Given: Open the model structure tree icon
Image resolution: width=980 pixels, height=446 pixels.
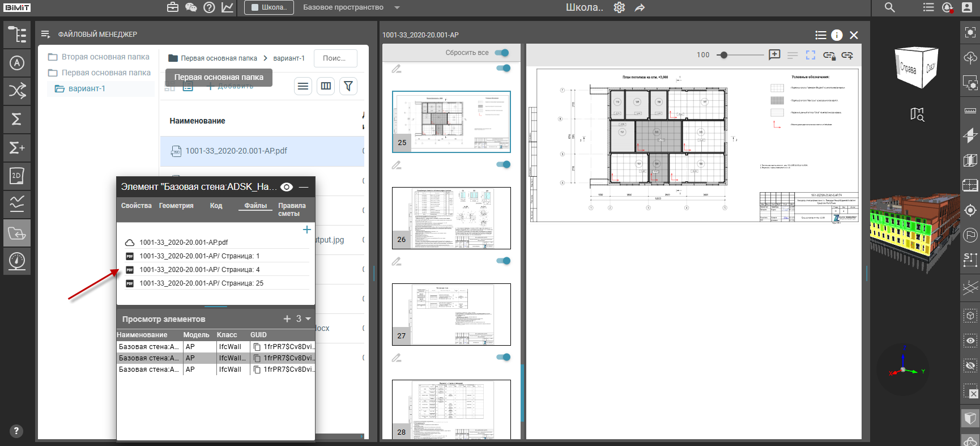Looking at the screenshot, I should point(17,35).
